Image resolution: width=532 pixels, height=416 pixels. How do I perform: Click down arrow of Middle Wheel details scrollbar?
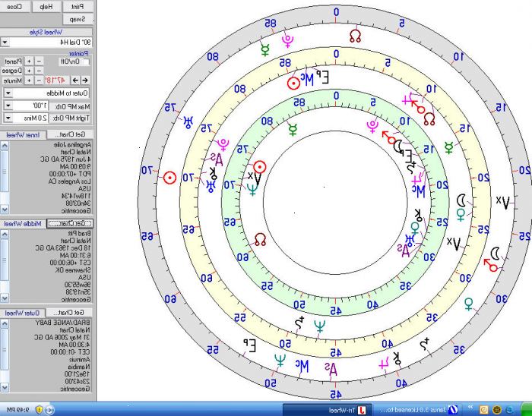coord(5,298)
